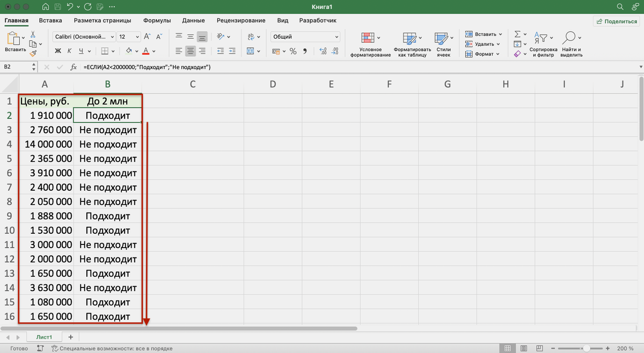Viewport: 644px width, 353px height.
Task: Click the Increase Decimal icon
Action: click(323, 51)
